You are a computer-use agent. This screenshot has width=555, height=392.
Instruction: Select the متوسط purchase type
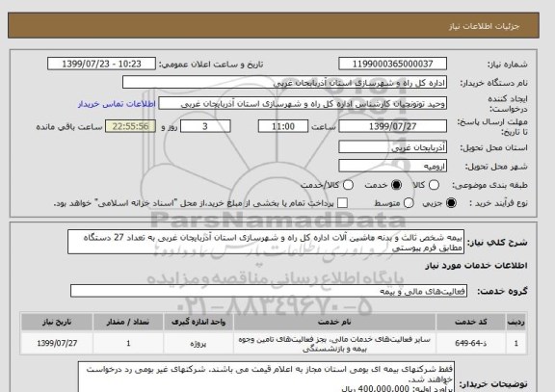pyautogui.click(x=409, y=203)
